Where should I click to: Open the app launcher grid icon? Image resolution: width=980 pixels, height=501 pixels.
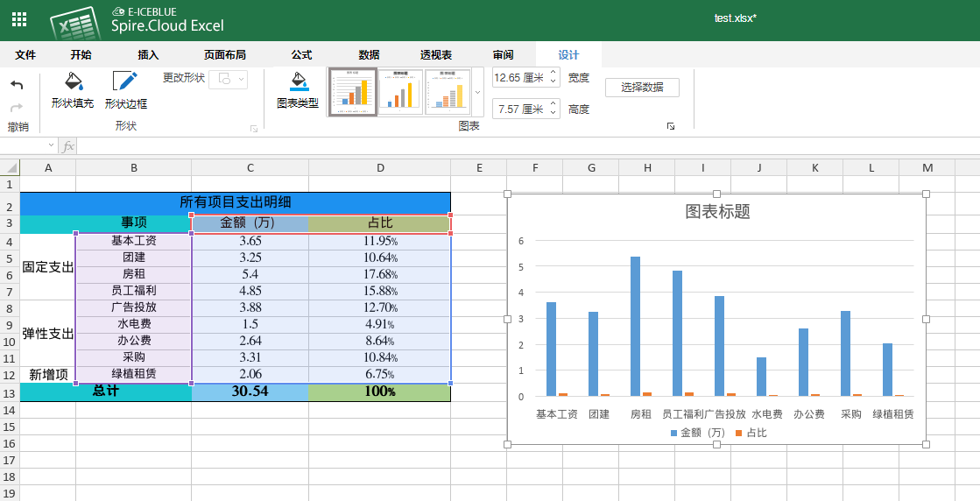(19, 19)
